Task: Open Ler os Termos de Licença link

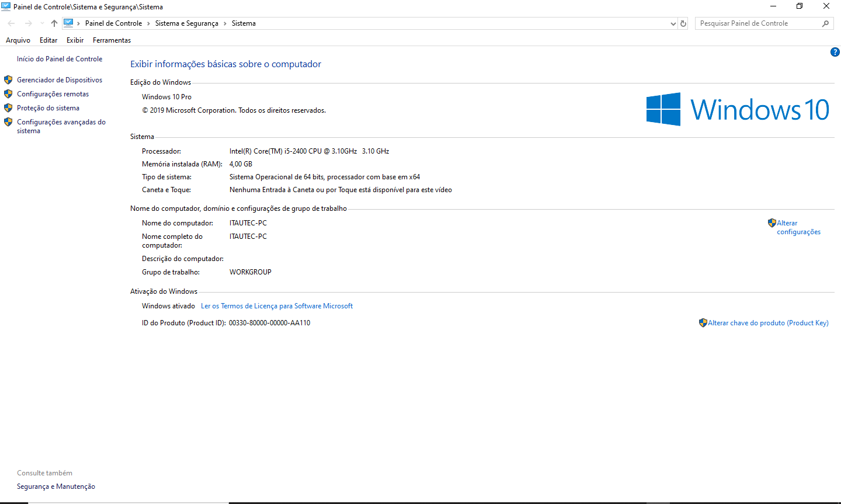Action: 277,306
